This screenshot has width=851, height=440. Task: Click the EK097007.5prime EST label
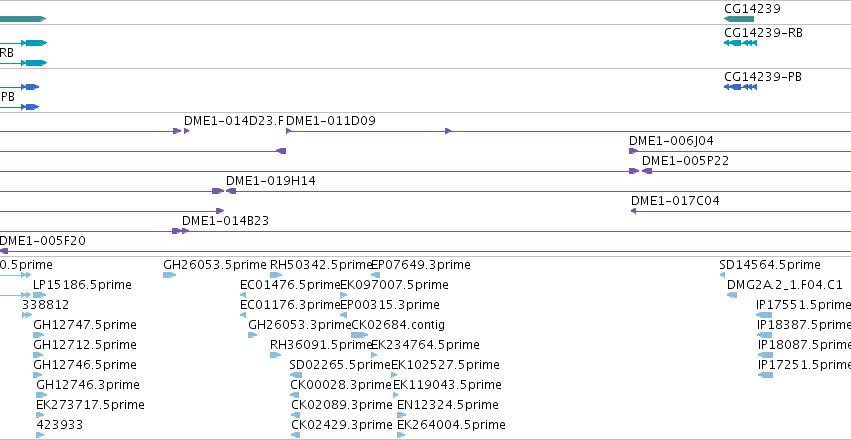coord(395,285)
